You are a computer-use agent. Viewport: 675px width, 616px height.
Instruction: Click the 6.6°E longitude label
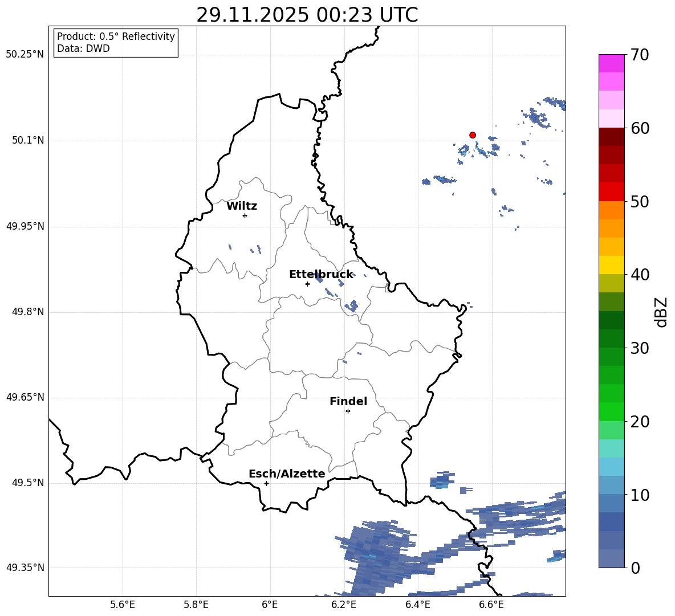491,605
